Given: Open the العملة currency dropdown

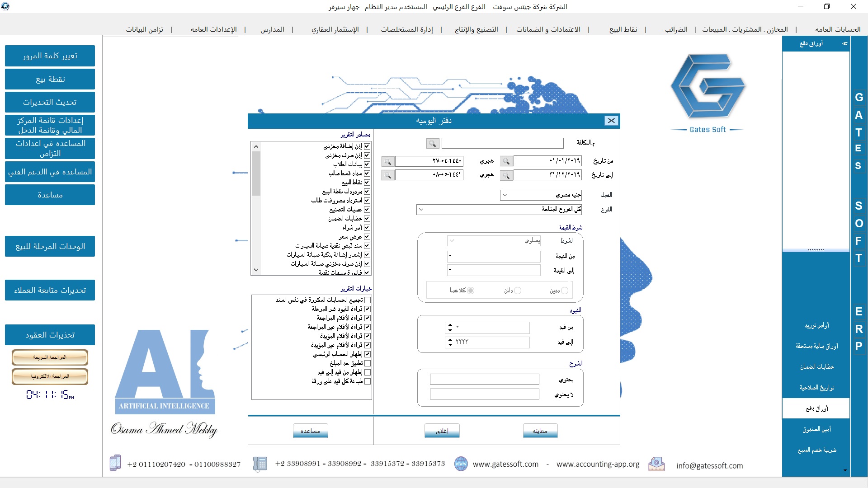Looking at the screenshot, I should tap(541, 195).
